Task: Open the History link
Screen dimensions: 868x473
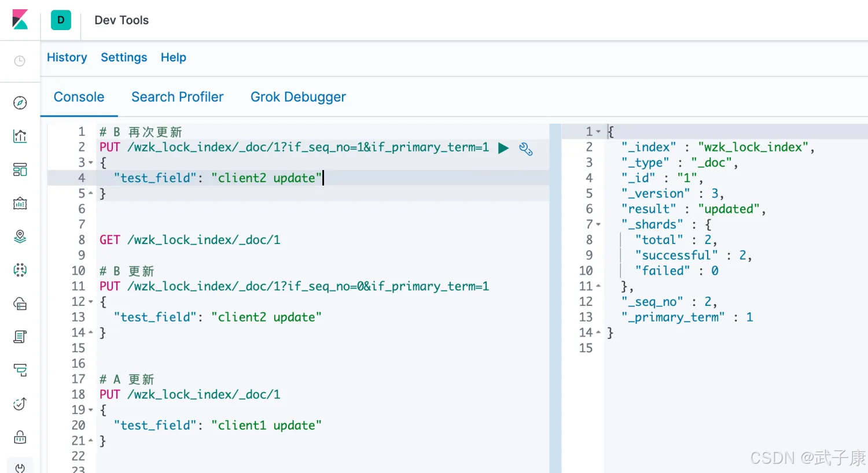Action: (x=67, y=57)
